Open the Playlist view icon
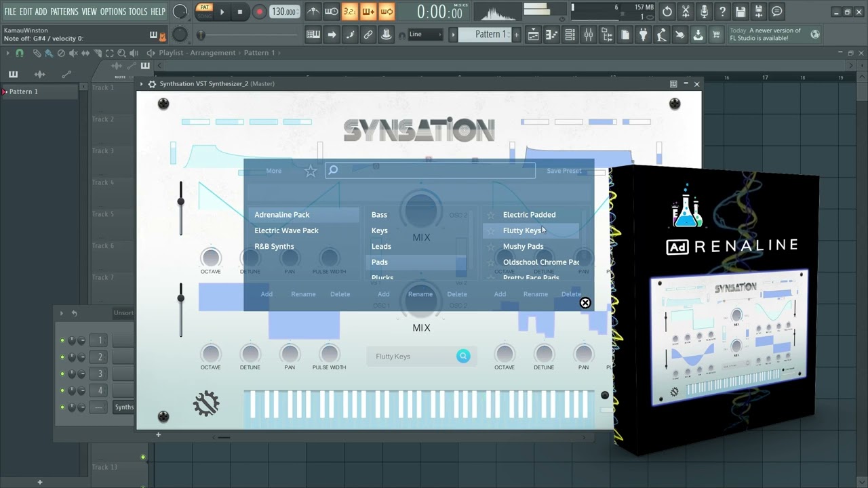This screenshot has width=868, height=488. (x=534, y=35)
